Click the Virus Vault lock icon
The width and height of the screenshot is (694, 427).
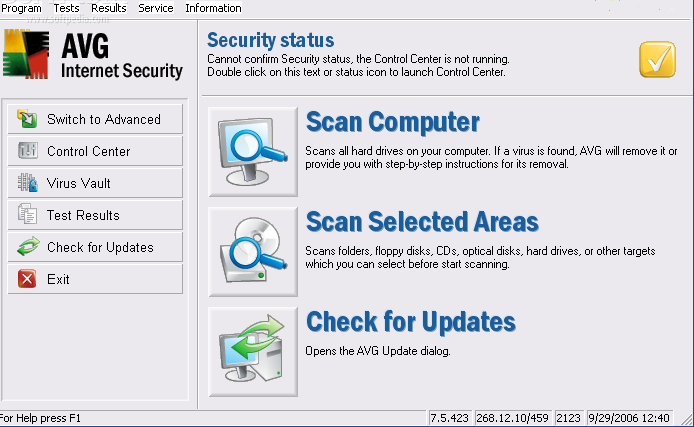[27, 182]
